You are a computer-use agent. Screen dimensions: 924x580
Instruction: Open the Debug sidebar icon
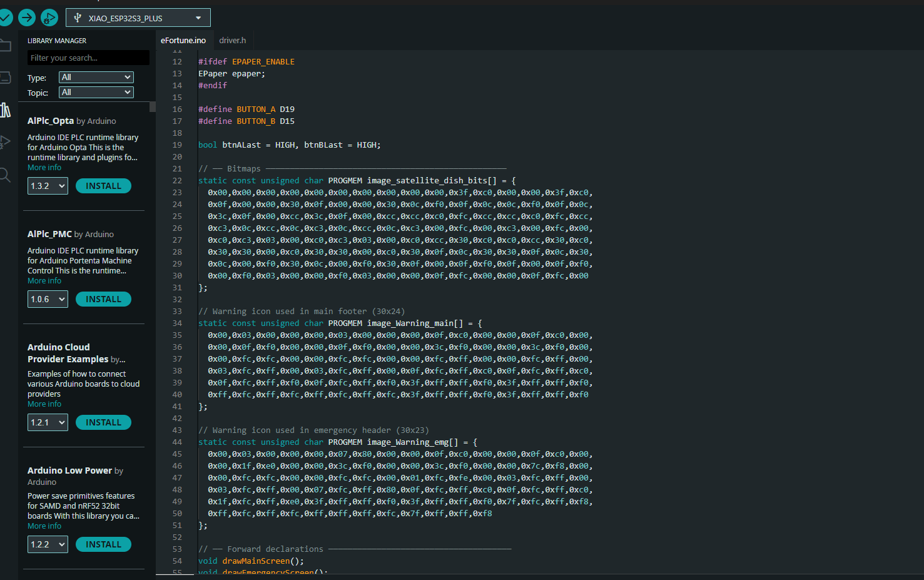pos(5,142)
